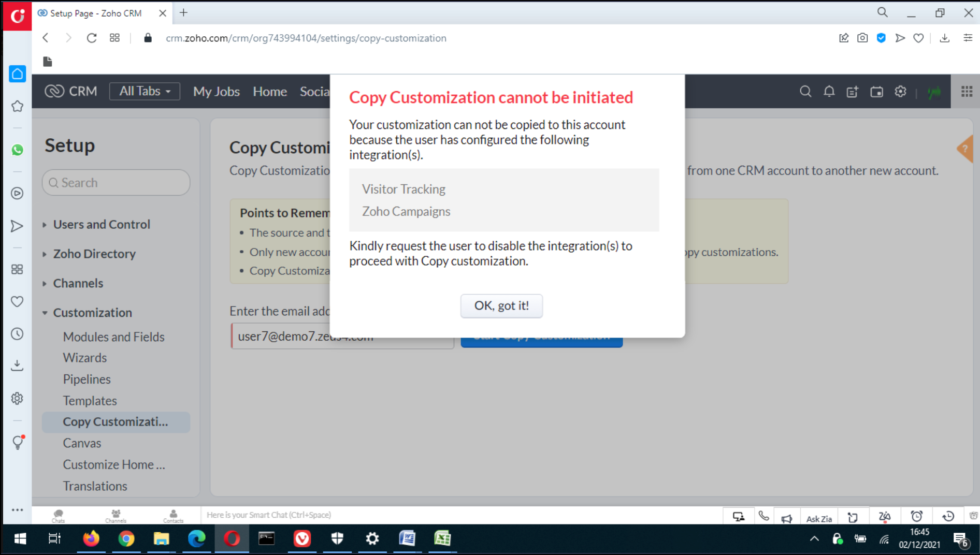Viewport: 980px width, 555px height.
Task: Open File Explorer from taskbar
Action: click(x=162, y=539)
